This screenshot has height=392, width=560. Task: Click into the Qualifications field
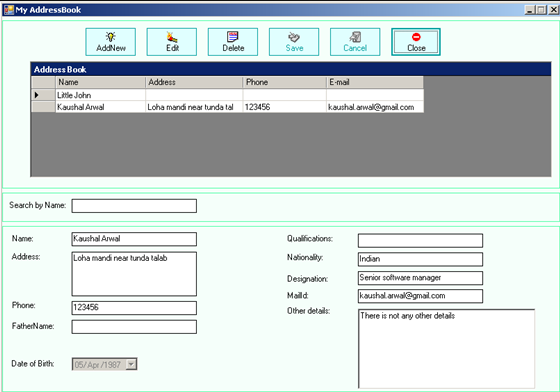point(420,241)
